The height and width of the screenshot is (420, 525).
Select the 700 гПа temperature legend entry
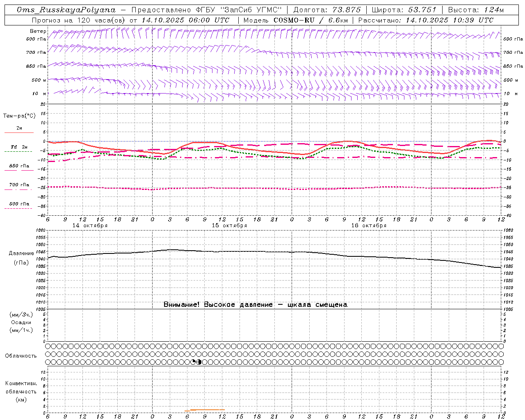click(x=19, y=185)
